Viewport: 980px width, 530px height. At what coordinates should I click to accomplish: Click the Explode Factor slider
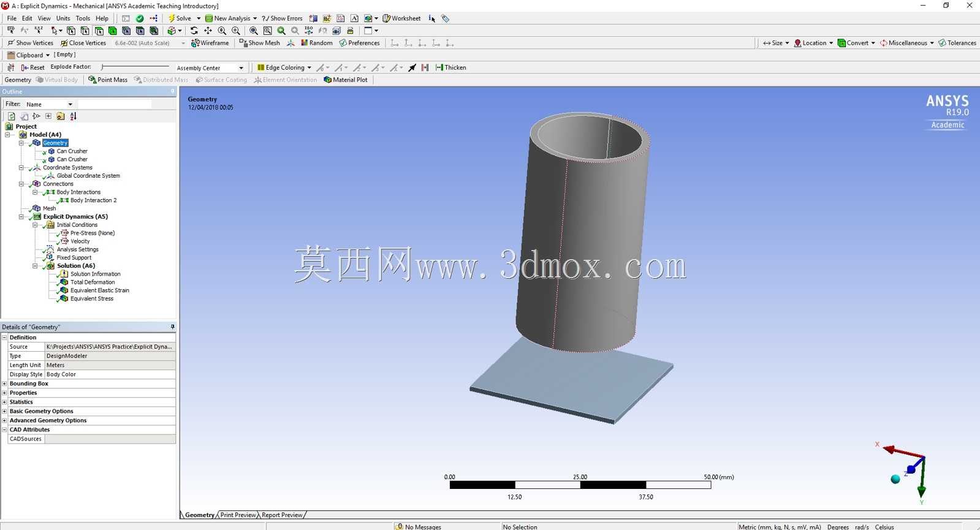(135, 67)
